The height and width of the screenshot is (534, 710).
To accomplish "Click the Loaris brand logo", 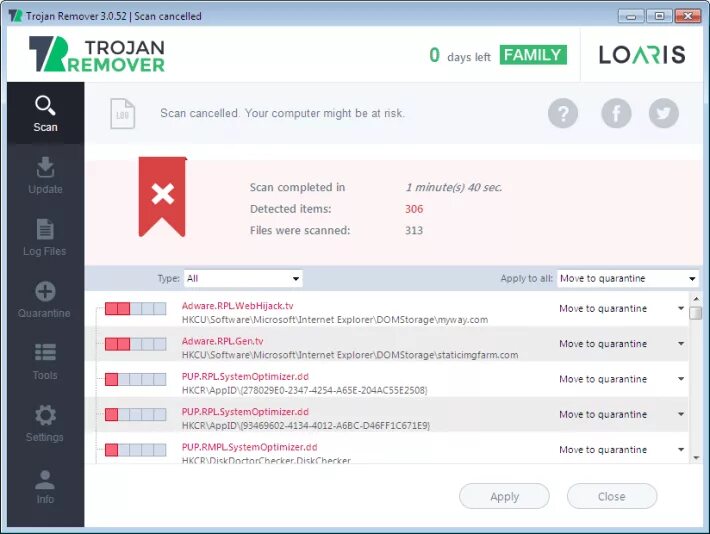I will [x=642, y=55].
